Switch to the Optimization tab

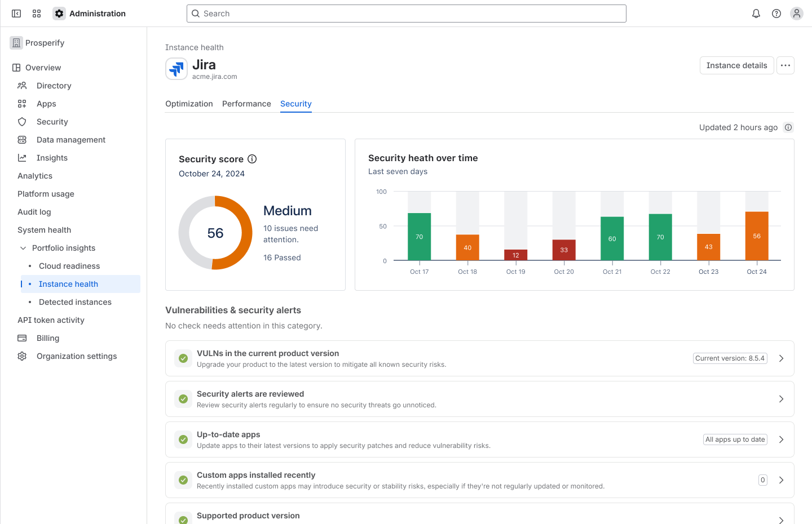(x=189, y=104)
